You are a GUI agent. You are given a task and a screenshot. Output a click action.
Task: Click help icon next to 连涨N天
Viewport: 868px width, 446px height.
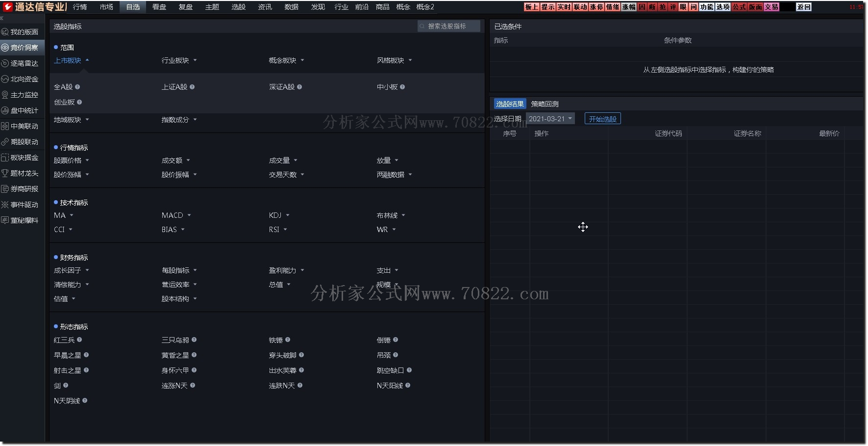point(193,385)
